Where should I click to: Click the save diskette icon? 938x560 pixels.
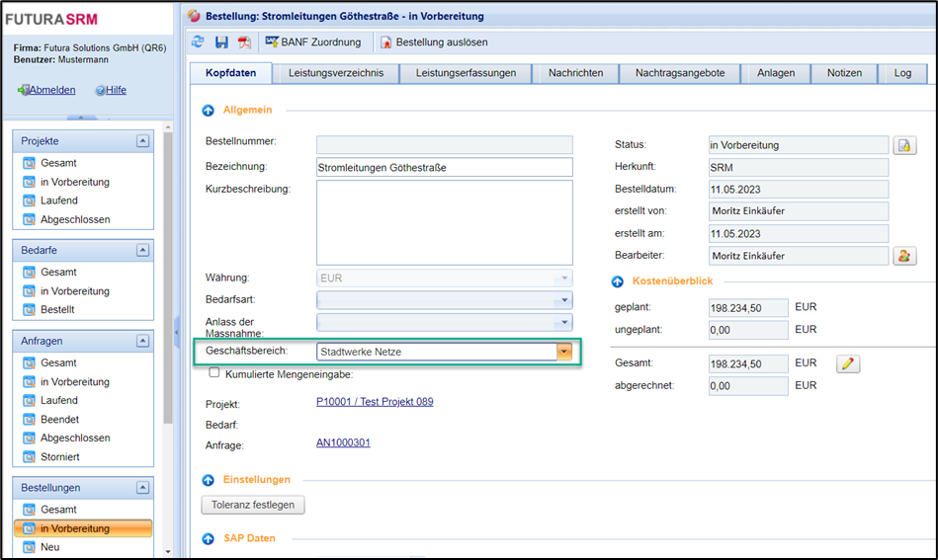221,42
